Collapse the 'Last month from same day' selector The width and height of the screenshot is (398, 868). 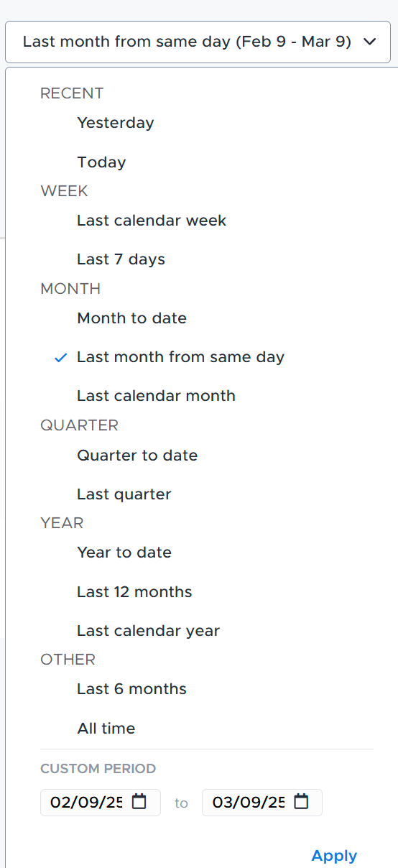click(198, 42)
